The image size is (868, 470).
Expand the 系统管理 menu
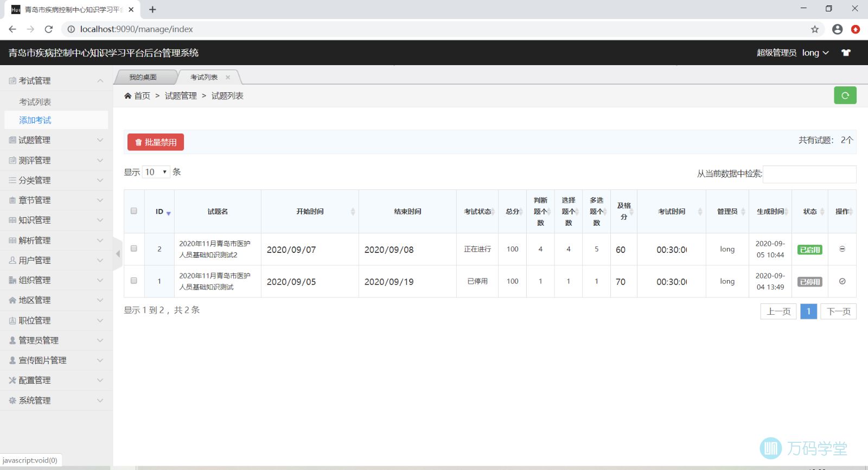pos(56,401)
